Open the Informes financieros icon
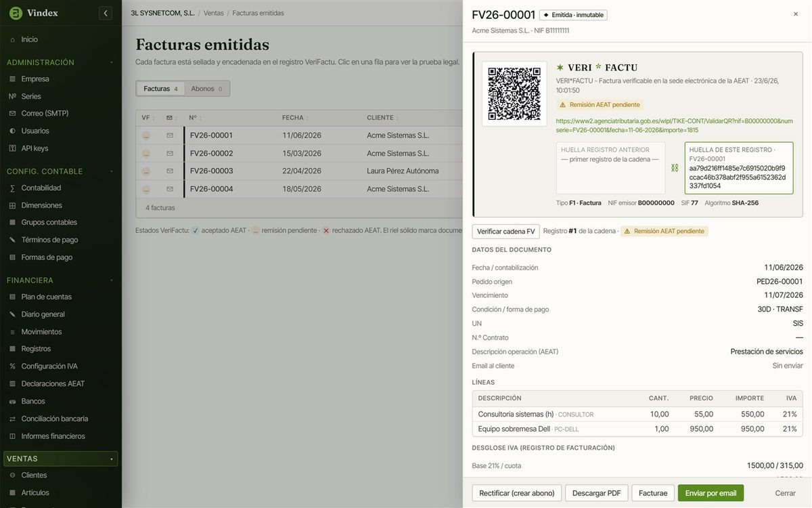Screen dimensions: 812x508 (x=12, y=437)
